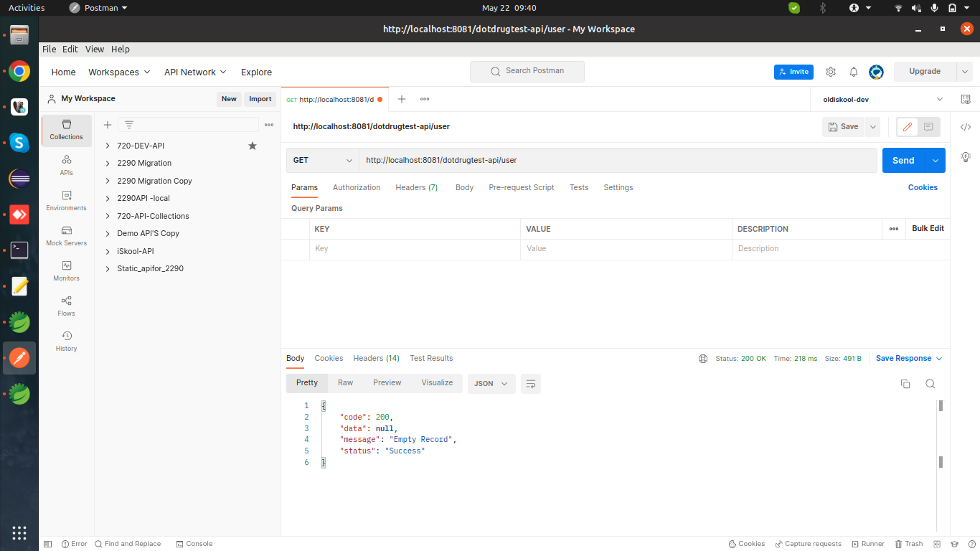Click the Send button
This screenshot has width=980, height=551.
coord(903,161)
